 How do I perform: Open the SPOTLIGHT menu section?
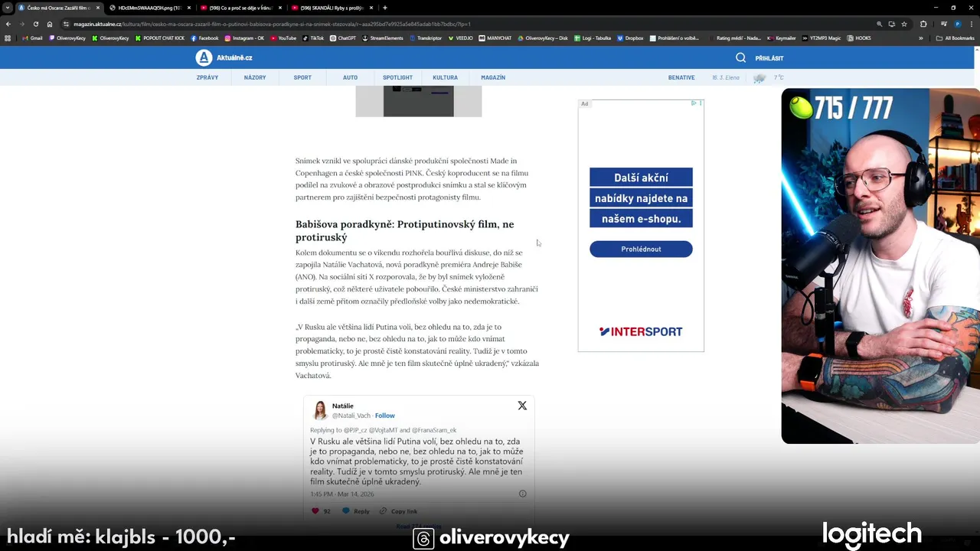coord(397,77)
